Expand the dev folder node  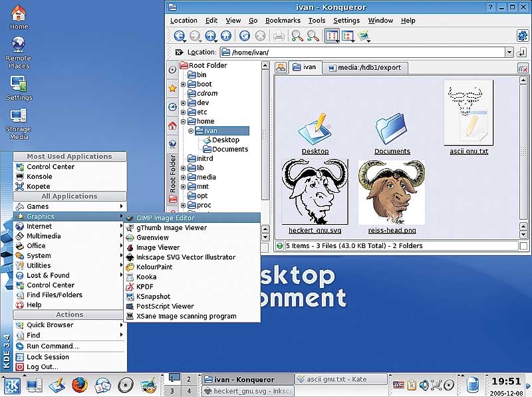[x=184, y=103]
